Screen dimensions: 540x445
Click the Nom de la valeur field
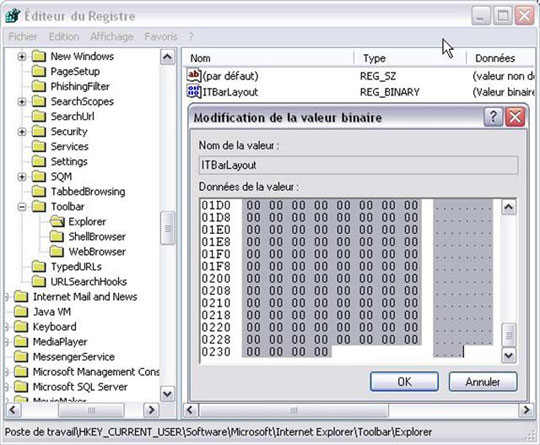[x=358, y=165]
